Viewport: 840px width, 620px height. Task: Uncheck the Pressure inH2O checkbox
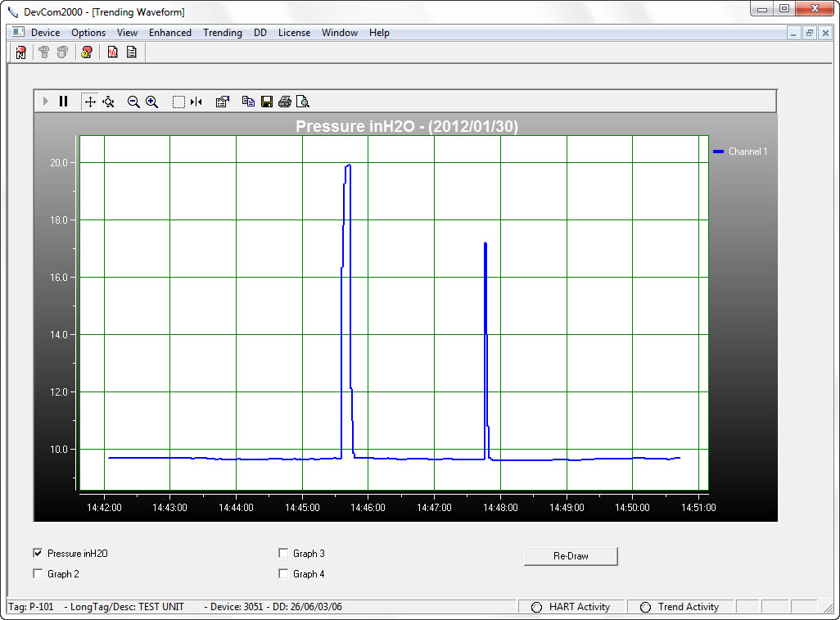[x=38, y=554]
